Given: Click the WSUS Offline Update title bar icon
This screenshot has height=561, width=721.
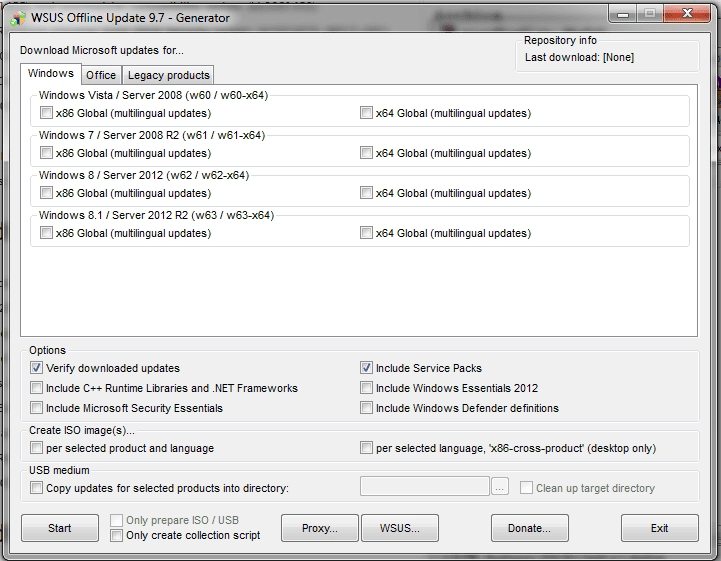Looking at the screenshot, I should click(18, 18).
